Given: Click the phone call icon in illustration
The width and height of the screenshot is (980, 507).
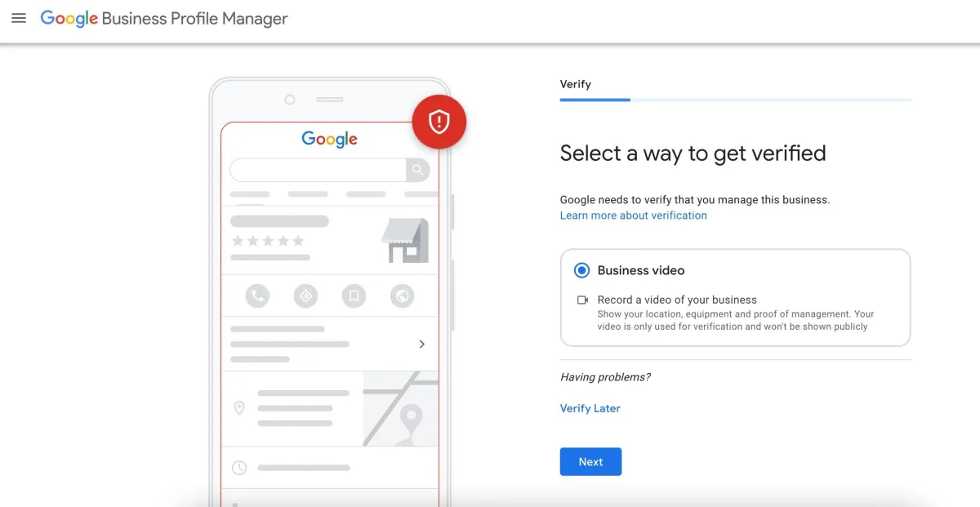Looking at the screenshot, I should 257,296.
